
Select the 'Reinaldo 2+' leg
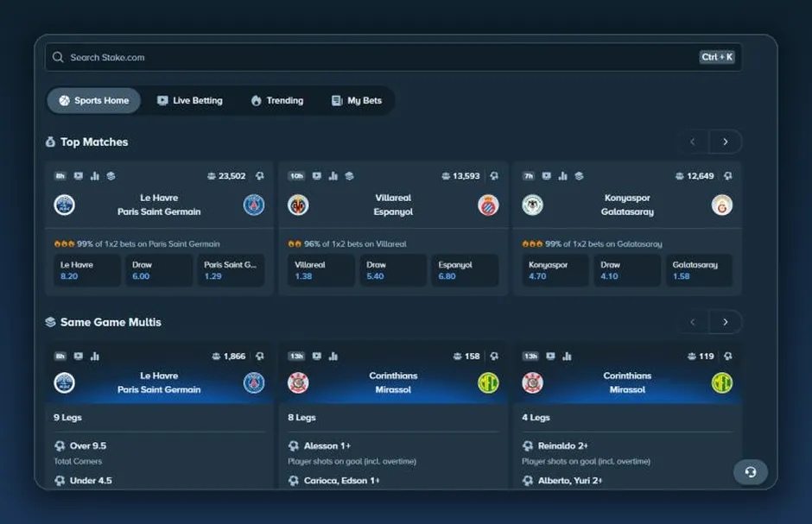(563, 445)
